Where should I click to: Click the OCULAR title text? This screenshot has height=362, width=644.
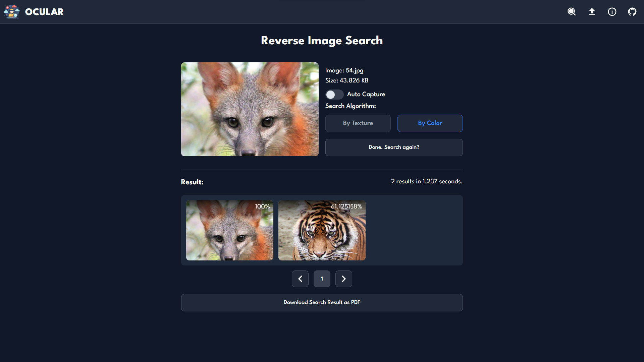click(x=44, y=12)
